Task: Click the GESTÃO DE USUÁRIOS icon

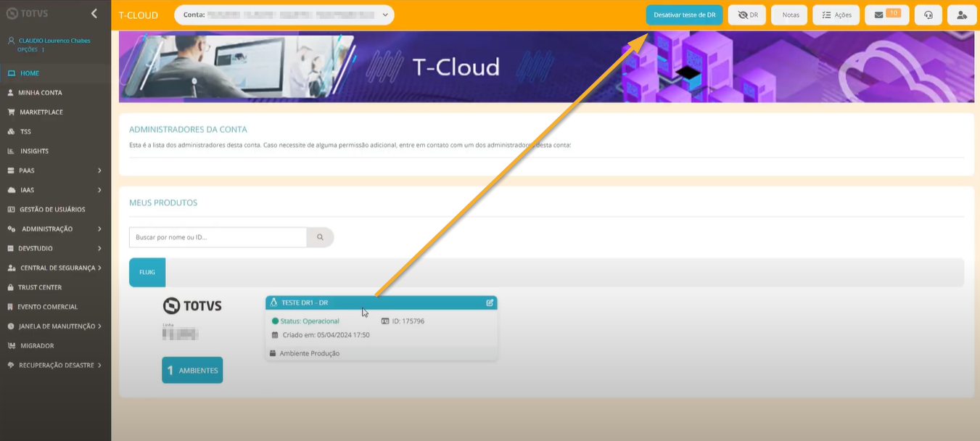Action: [11, 210]
